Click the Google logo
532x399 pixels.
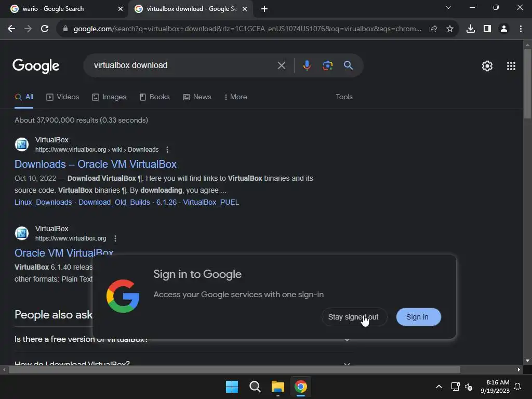point(36,66)
